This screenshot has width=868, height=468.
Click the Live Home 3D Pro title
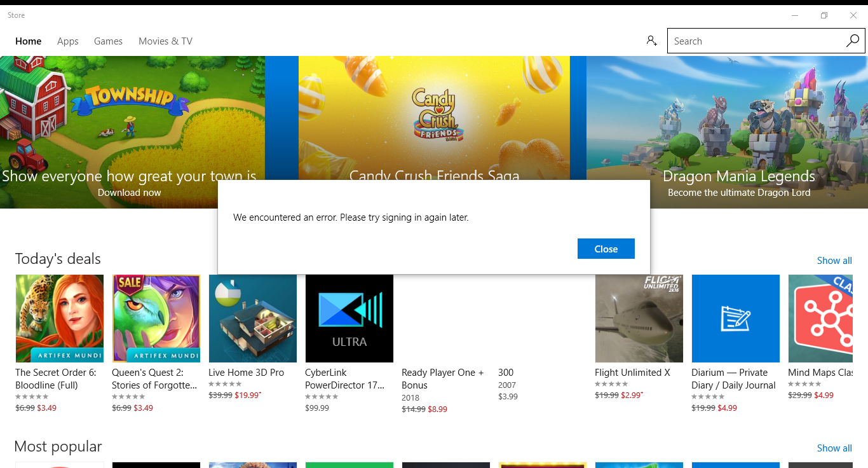pyautogui.click(x=247, y=373)
